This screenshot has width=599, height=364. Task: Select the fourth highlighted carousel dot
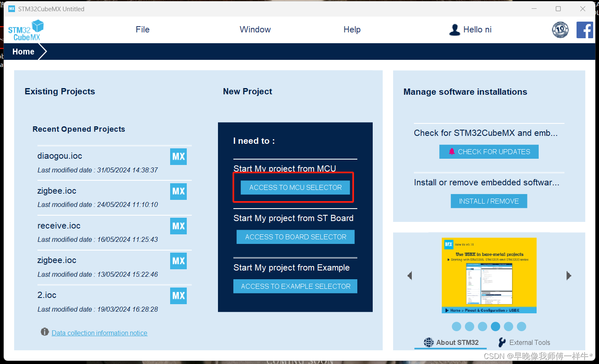tap(495, 327)
